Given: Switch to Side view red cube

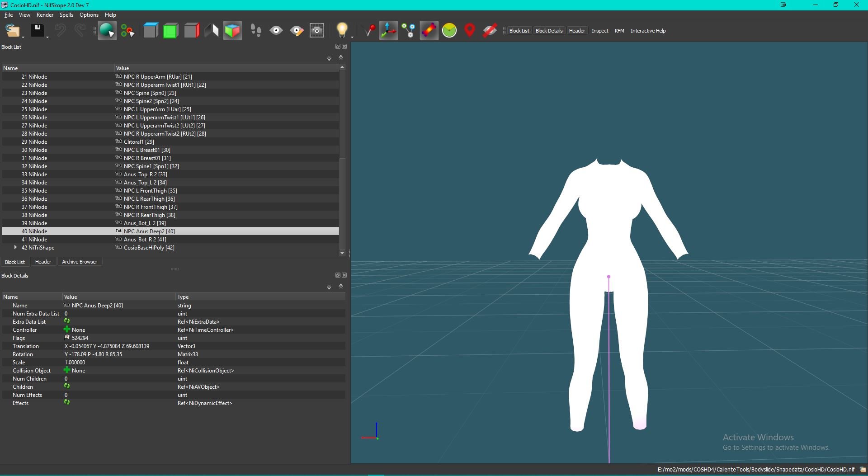Looking at the screenshot, I should [192, 31].
